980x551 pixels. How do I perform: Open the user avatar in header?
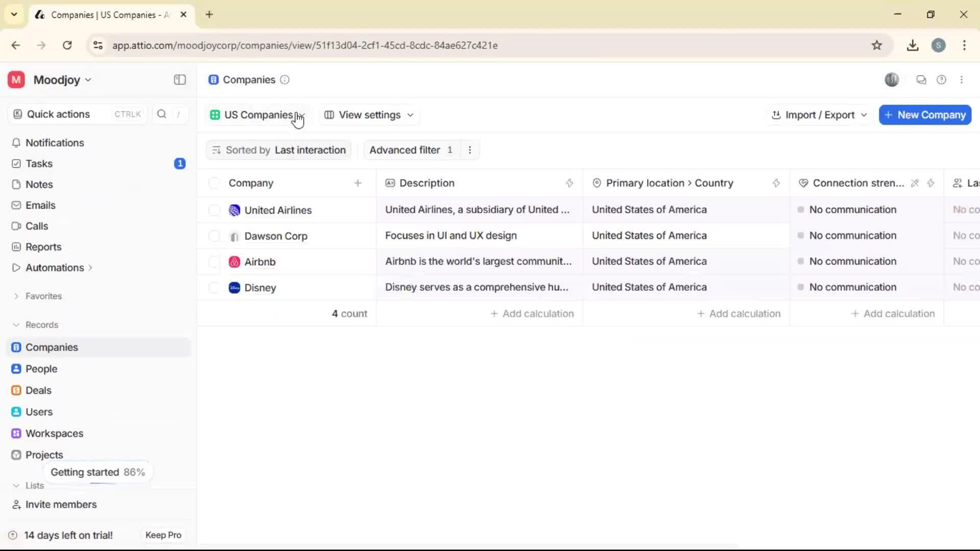coord(892,80)
